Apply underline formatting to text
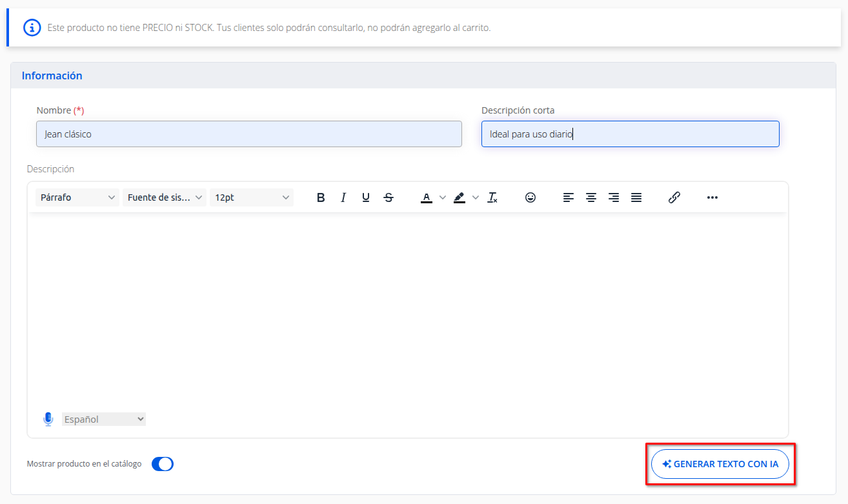The height and width of the screenshot is (504, 848). click(366, 197)
